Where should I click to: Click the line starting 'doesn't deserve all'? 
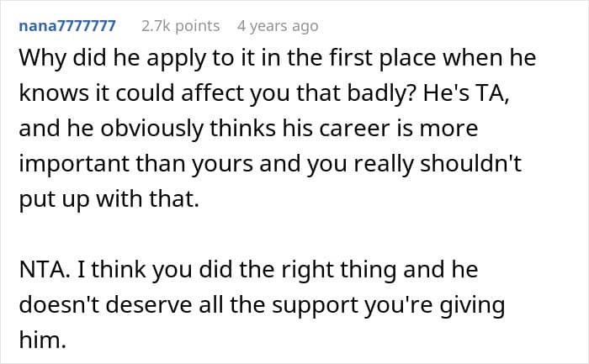pos(262,305)
